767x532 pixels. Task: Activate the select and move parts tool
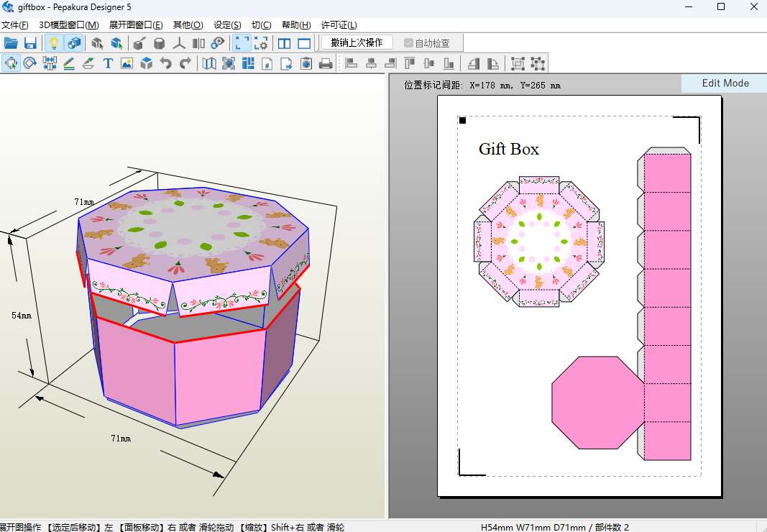[11, 63]
